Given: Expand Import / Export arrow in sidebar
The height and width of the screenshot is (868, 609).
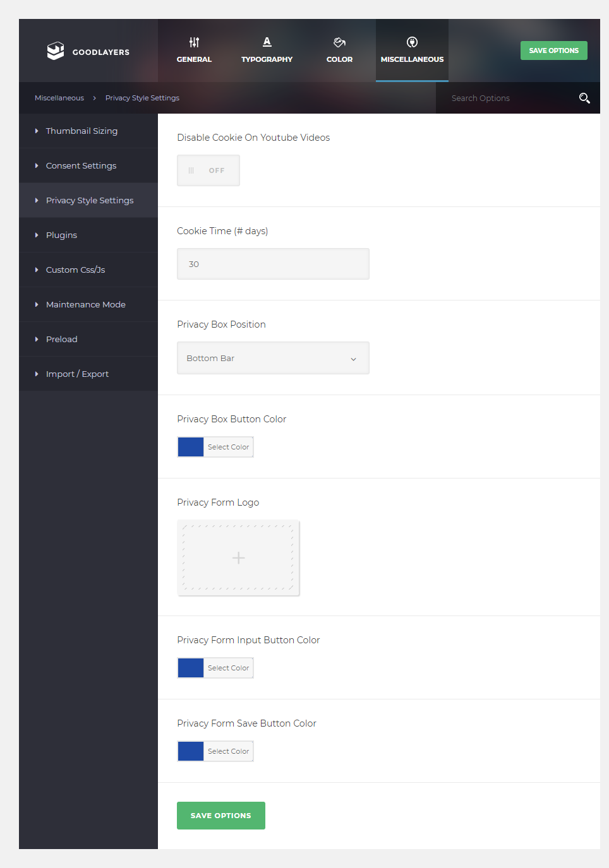Looking at the screenshot, I should click(37, 374).
